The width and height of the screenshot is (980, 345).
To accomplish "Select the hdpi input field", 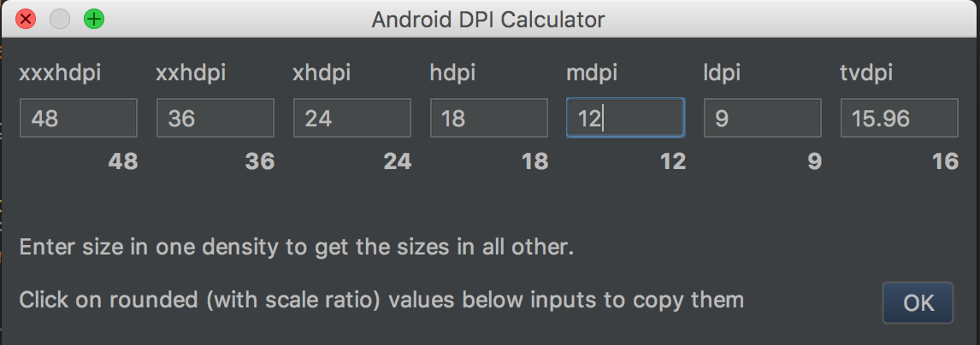I will [489, 118].
